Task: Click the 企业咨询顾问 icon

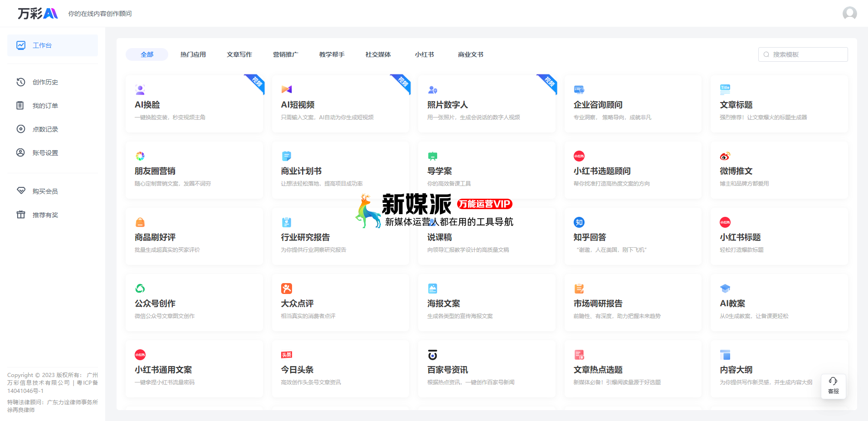Action: click(579, 89)
